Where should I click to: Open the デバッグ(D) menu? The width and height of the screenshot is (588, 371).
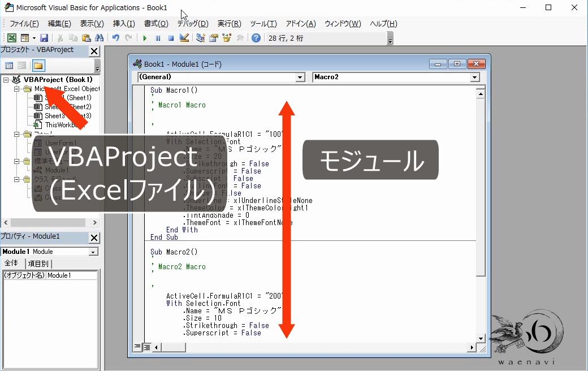(x=193, y=24)
